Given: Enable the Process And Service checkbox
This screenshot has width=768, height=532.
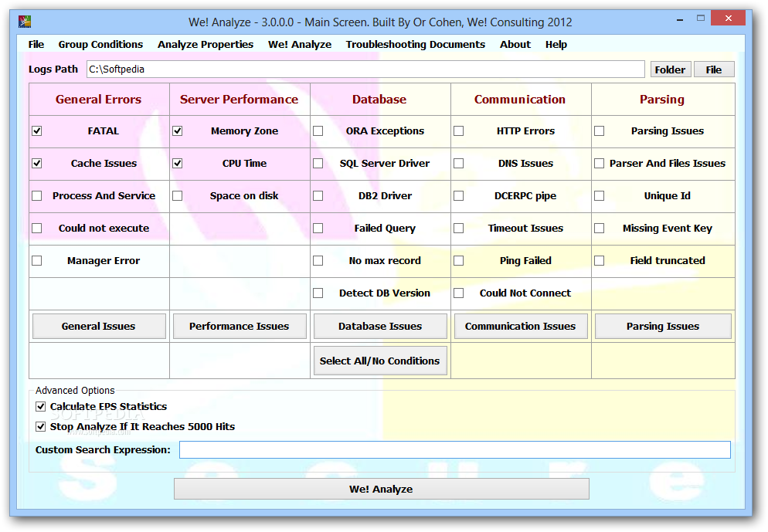Looking at the screenshot, I should pyautogui.click(x=37, y=196).
